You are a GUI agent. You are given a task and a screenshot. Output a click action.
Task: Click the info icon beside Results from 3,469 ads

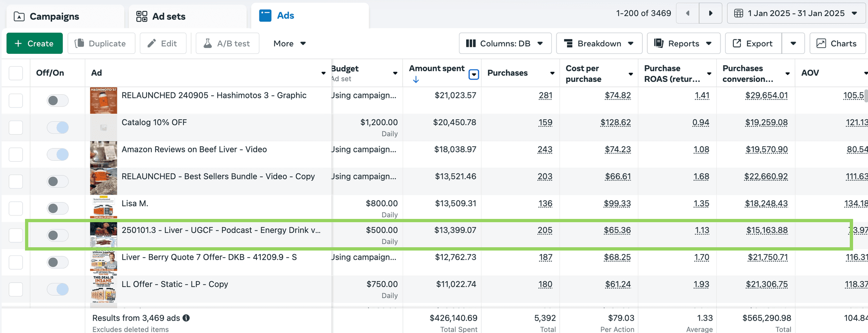pyautogui.click(x=186, y=318)
